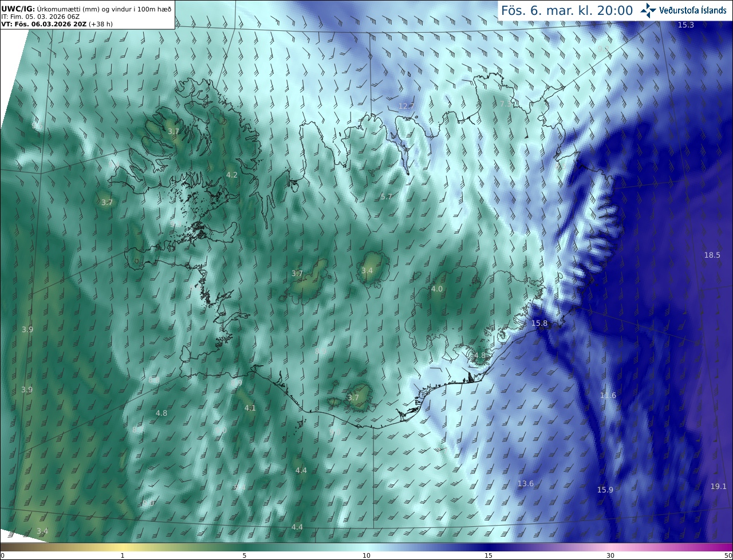Click the colour scale label 30

(x=610, y=555)
